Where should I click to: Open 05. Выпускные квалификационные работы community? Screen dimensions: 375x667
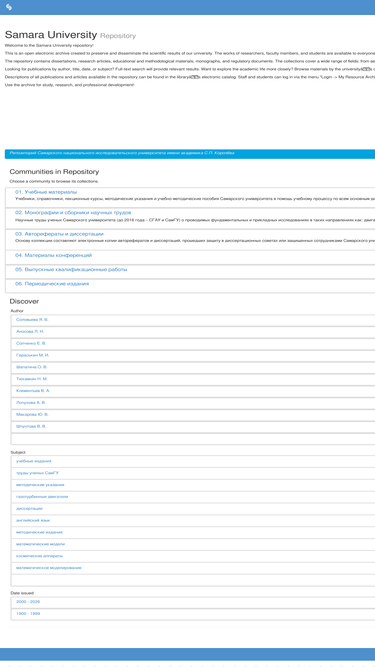pyautogui.click(x=71, y=270)
